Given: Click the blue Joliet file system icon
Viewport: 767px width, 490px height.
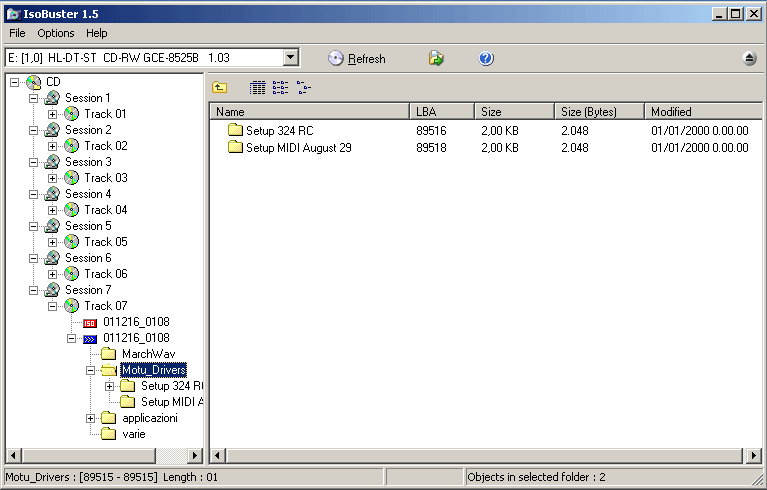Looking at the screenshot, I should (x=90, y=338).
